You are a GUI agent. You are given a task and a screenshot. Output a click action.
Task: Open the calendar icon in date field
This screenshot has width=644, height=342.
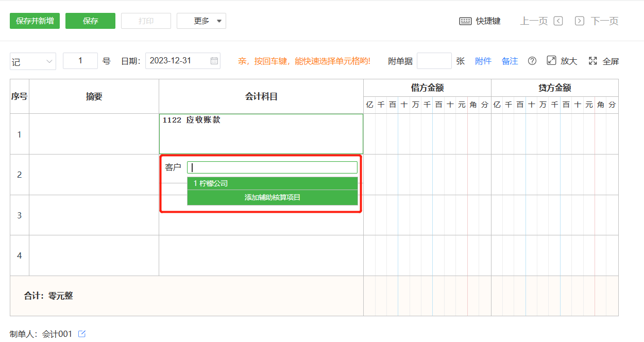pos(214,61)
